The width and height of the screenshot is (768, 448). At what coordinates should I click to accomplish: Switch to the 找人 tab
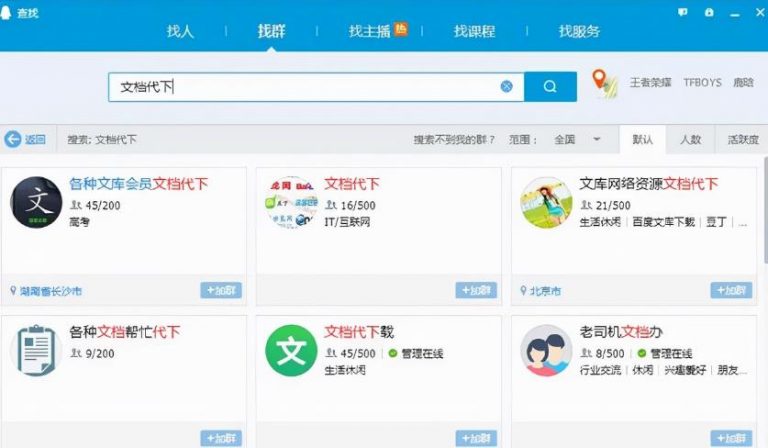pos(180,31)
